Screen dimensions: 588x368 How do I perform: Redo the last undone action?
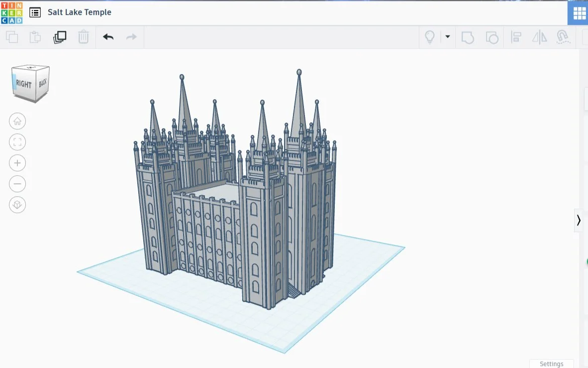[x=131, y=37]
